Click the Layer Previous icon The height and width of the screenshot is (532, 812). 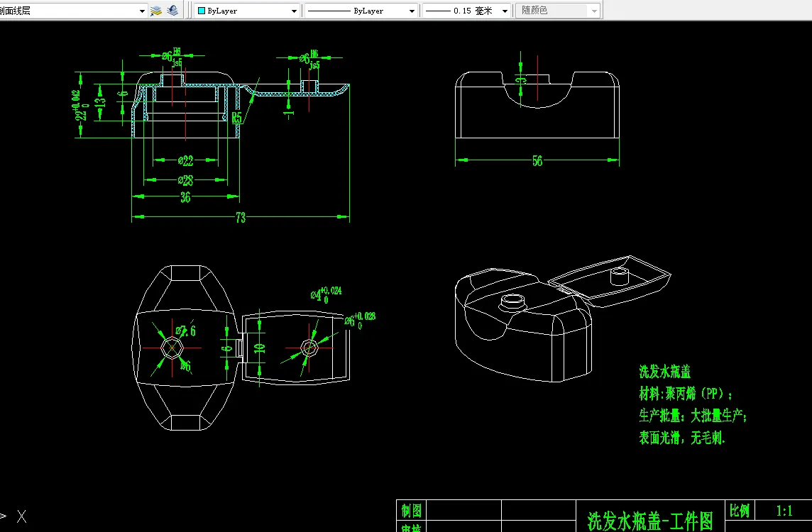[x=173, y=11]
